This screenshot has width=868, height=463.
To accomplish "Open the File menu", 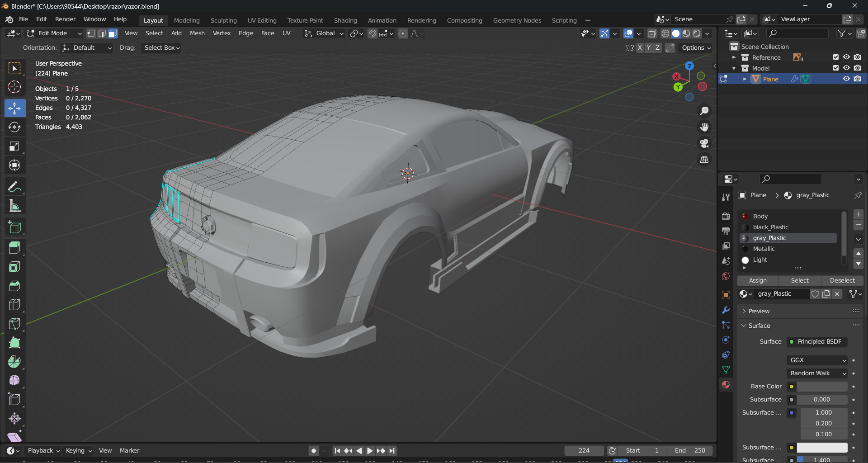I will coord(24,19).
